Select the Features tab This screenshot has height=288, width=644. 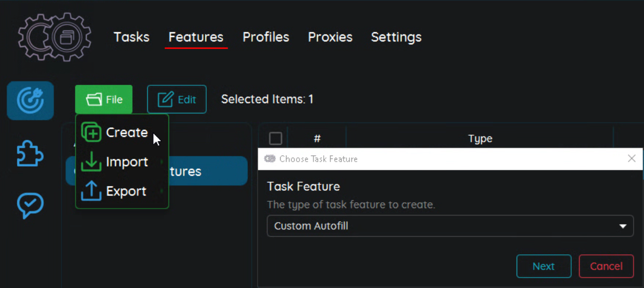click(x=196, y=37)
